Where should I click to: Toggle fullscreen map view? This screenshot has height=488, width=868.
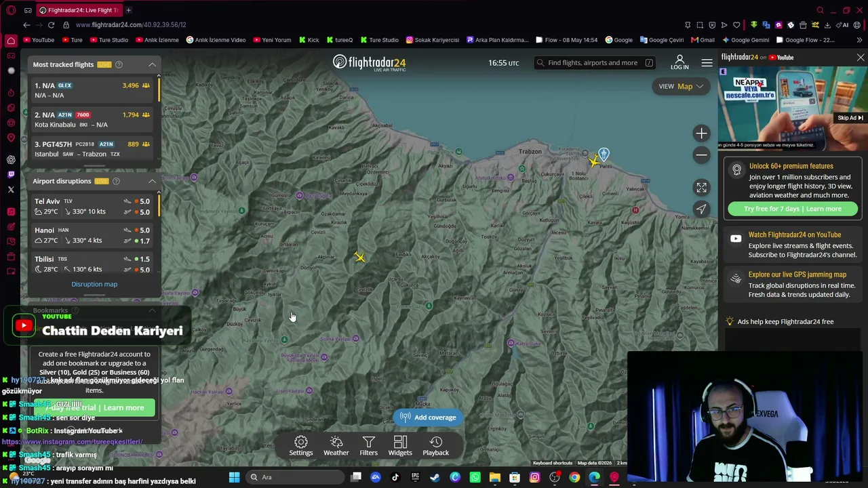point(701,188)
